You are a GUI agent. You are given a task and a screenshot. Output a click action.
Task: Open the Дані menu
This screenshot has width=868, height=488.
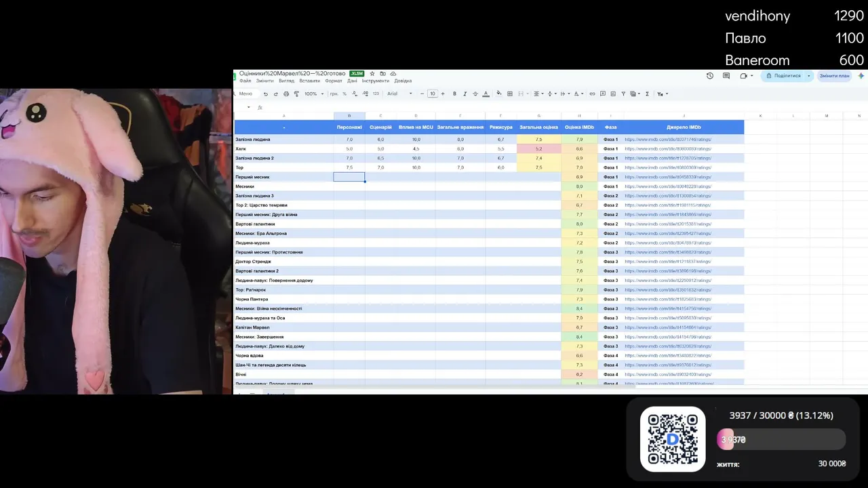click(x=352, y=81)
